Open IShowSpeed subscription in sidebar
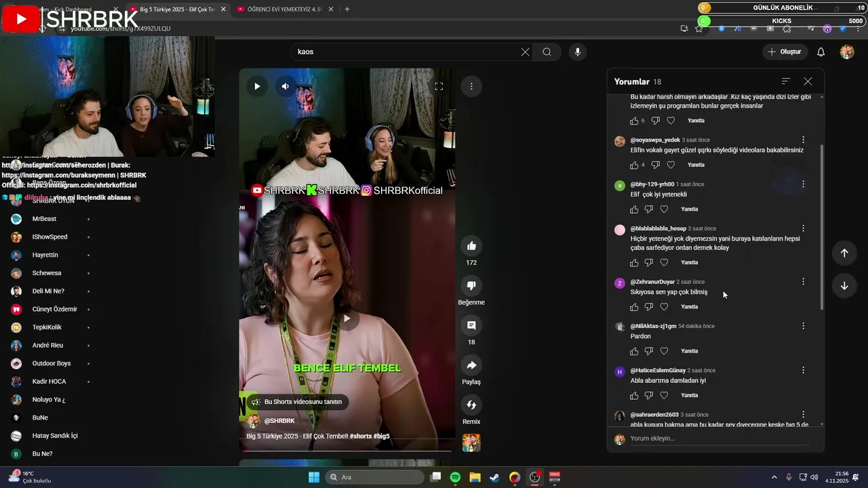Screen dimensions: 868x488 click(49, 237)
